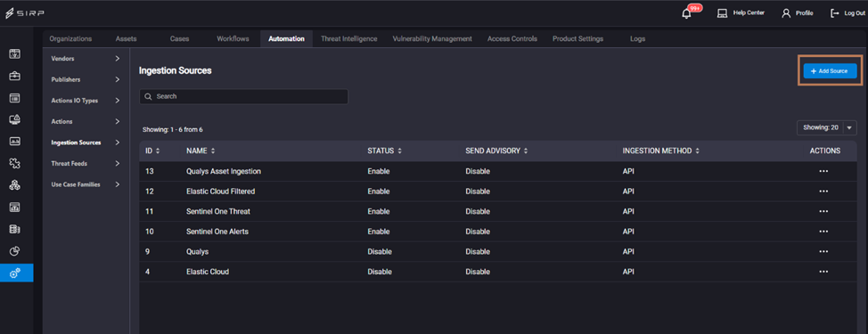Open the pie chart sidebar icon
The image size is (868, 334).
pyautogui.click(x=15, y=251)
